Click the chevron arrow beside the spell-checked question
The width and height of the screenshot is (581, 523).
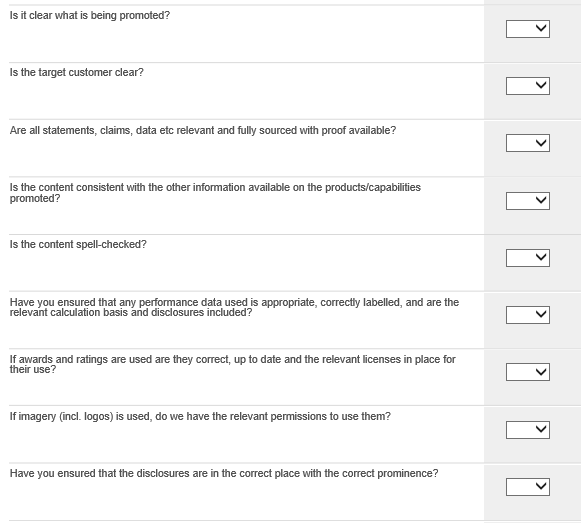pyautogui.click(x=541, y=257)
